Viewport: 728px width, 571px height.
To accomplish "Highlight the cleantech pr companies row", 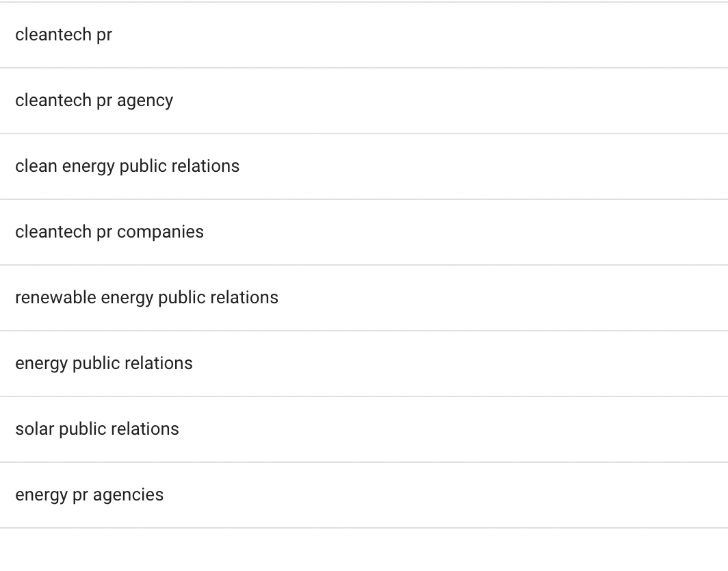I will tap(364, 232).
